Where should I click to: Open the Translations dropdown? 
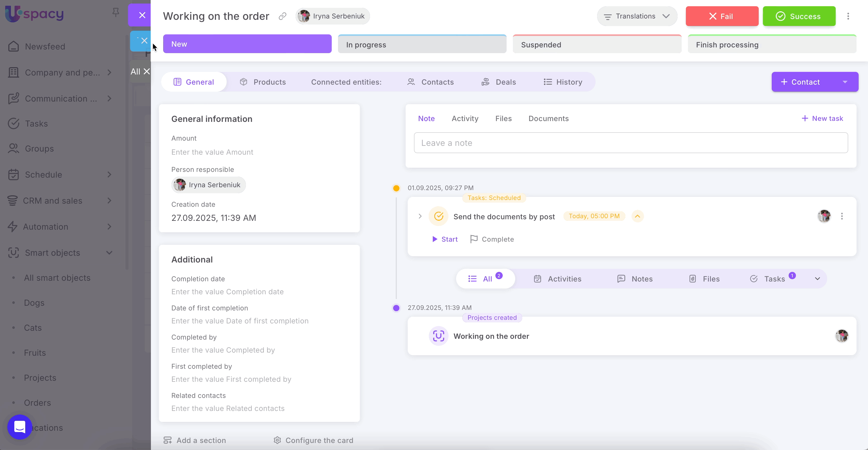click(x=636, y=16)
